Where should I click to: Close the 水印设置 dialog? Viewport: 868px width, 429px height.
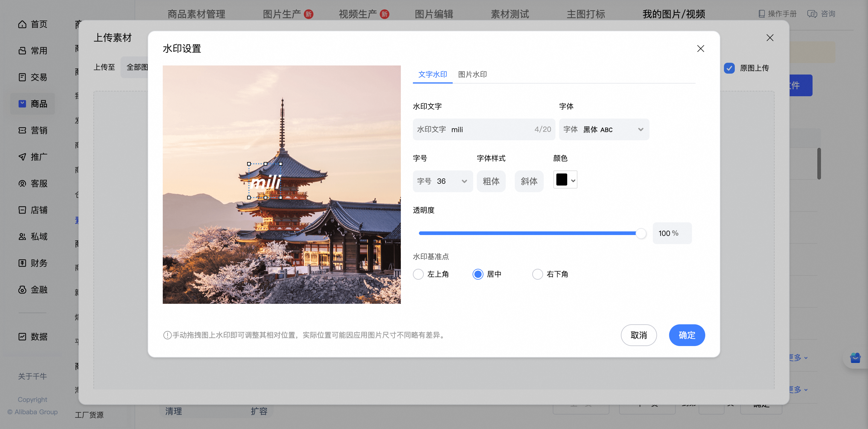pos(700,49)
